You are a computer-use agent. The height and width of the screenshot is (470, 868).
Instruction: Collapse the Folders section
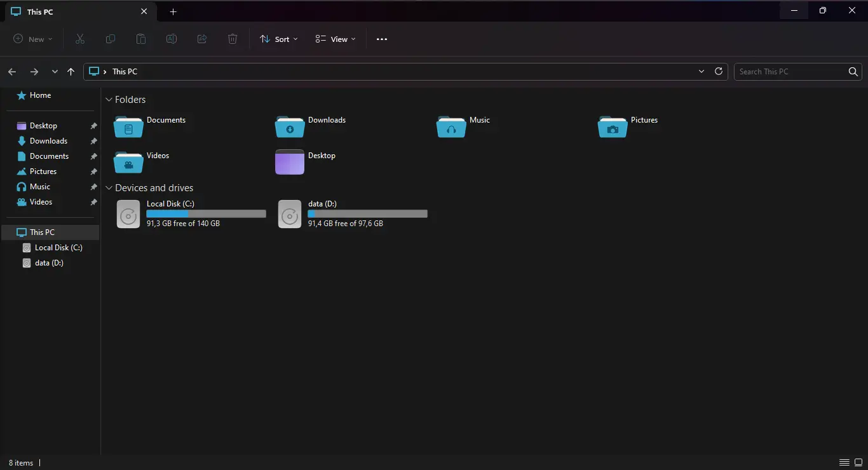[x=109, y=100]
